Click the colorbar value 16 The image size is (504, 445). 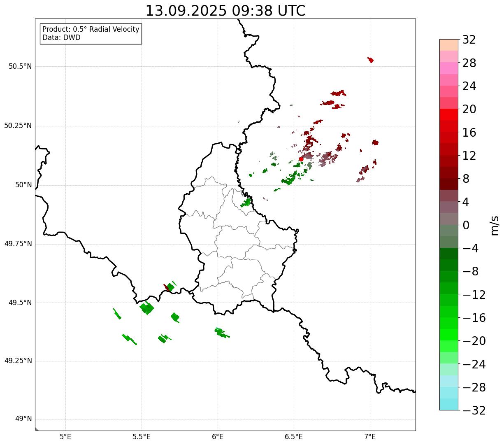[469, 133]
